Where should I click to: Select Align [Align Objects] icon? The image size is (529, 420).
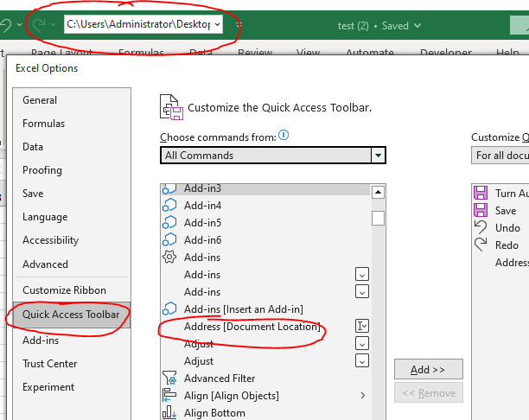[x=169, y=396]
